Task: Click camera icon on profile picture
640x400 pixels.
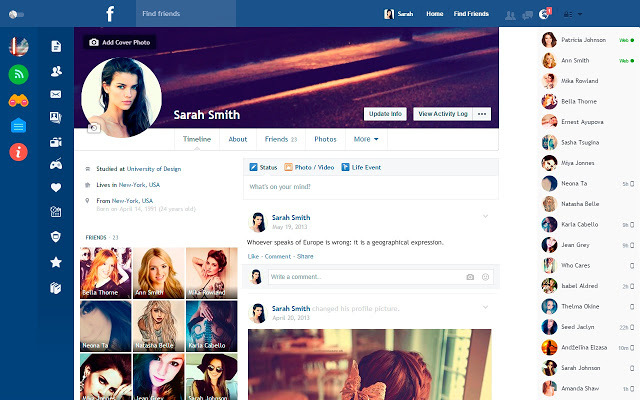Action: coord(93,128)
